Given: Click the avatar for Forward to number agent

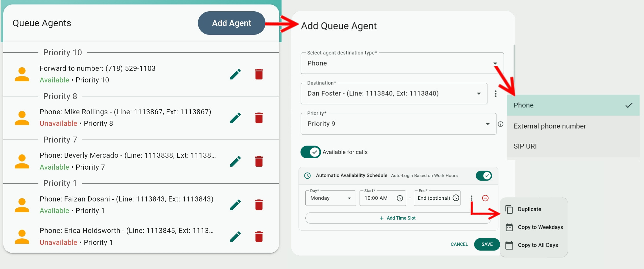Looking at the screenshot, I should point(22,74).
